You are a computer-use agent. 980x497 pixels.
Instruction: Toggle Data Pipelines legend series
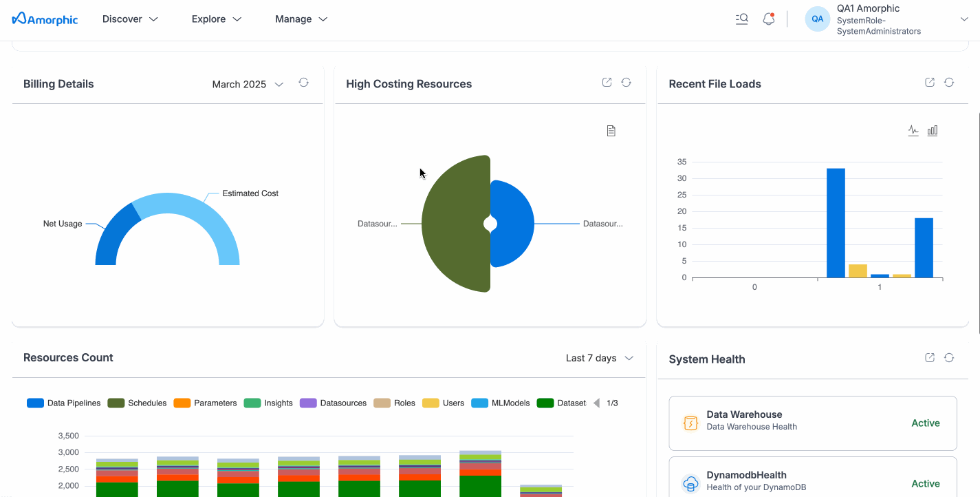click(x=63, y=403)
